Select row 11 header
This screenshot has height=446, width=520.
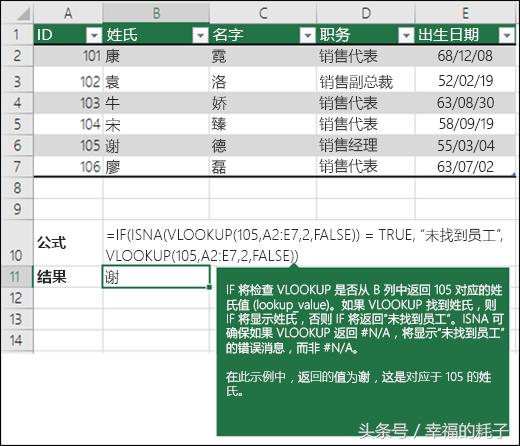pos(17,277)
